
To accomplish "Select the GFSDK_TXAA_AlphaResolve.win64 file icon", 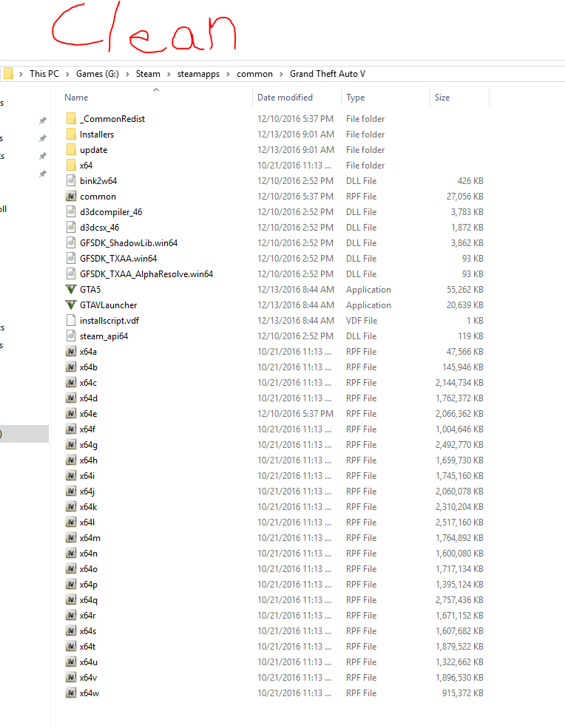I will pos(71,274).
